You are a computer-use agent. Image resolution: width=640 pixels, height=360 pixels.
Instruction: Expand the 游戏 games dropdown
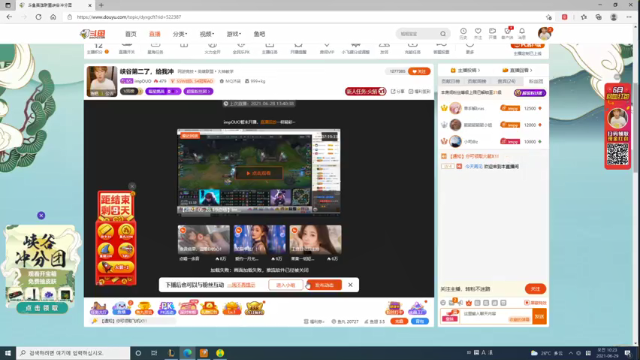(234, 34)
